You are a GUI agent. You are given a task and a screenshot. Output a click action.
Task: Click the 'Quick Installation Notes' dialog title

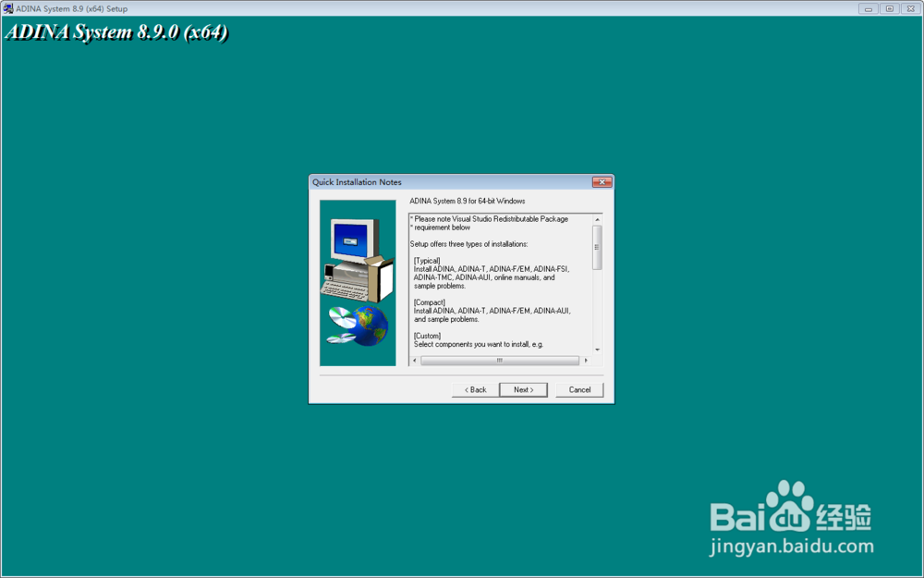pyautogui.click(x=357, y=182)
